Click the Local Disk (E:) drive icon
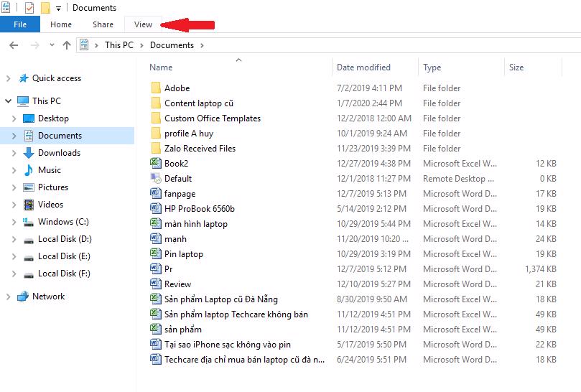The image size is (581, 392). click(x=29, y=257)
